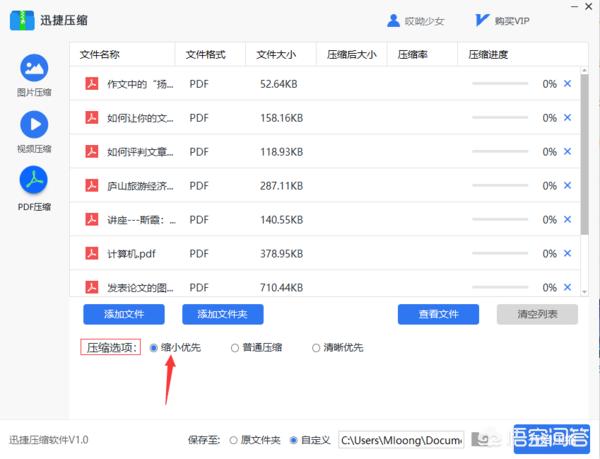Image resolution: width=600 pixels, height=459 pixels.
Task: Remove the 710.44KB file from list
Action: 567,287
